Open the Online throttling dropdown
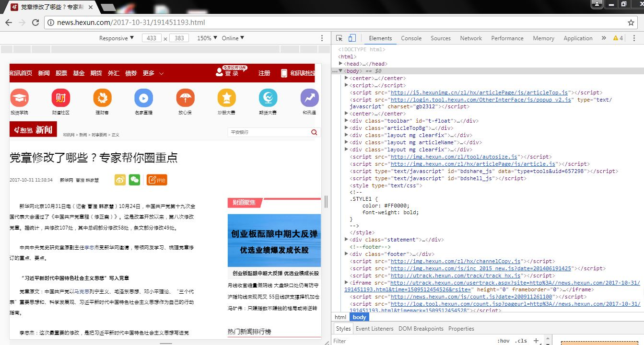 (233, 38)
